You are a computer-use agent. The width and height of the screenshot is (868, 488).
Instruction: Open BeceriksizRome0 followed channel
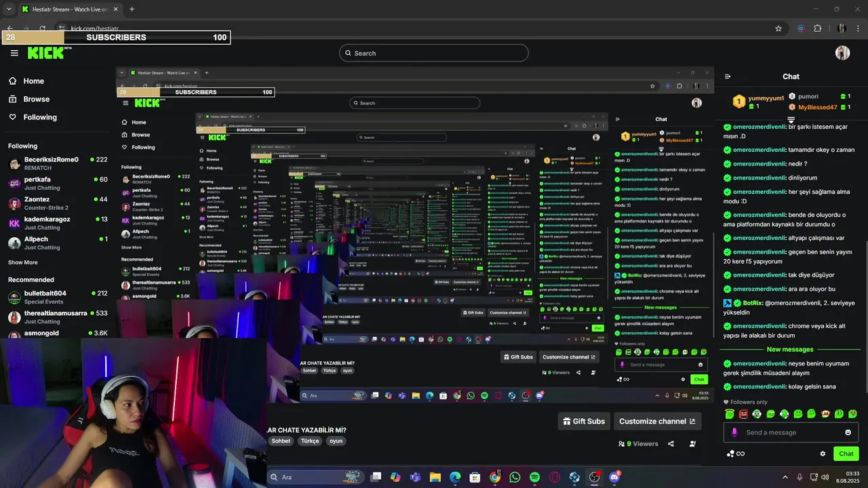[58, 163]
